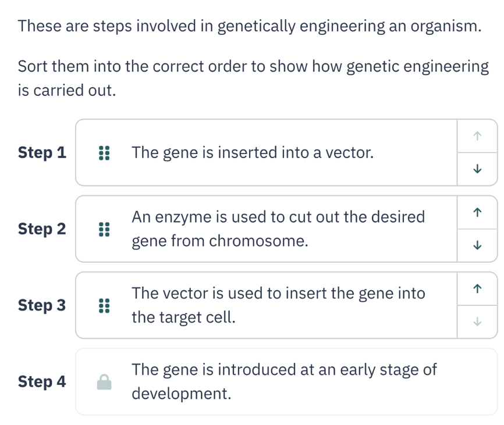504x425 pixels.
Task: Click the up arrow for Step 1
Action: coord(477,136)
